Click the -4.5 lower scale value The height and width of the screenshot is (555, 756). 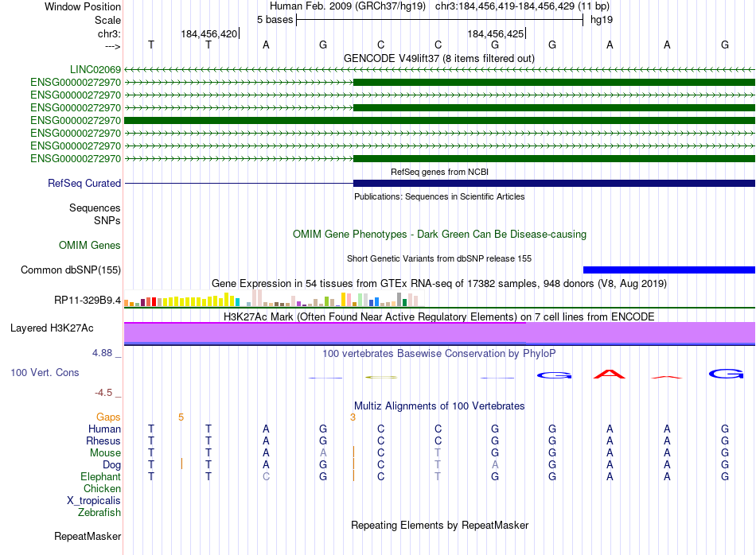pos(103,393)
